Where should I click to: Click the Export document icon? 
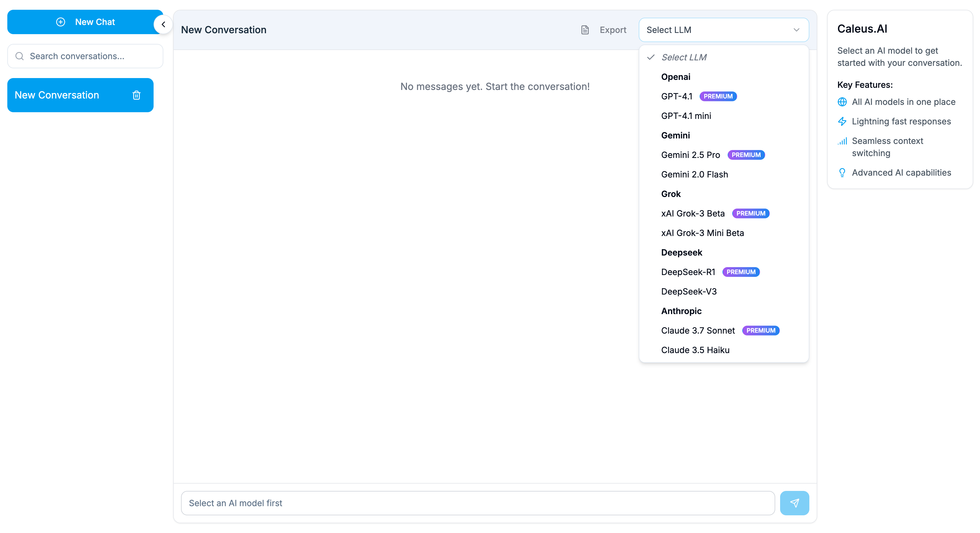(585, 30)
